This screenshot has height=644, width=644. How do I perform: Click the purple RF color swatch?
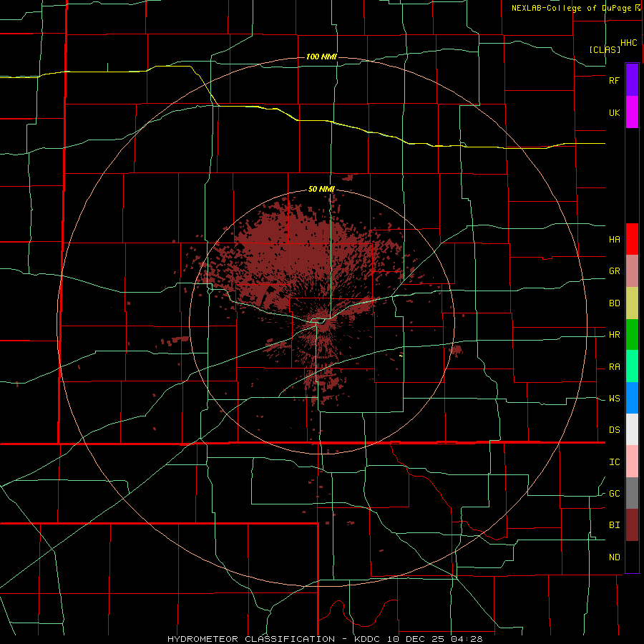point(632,80)
